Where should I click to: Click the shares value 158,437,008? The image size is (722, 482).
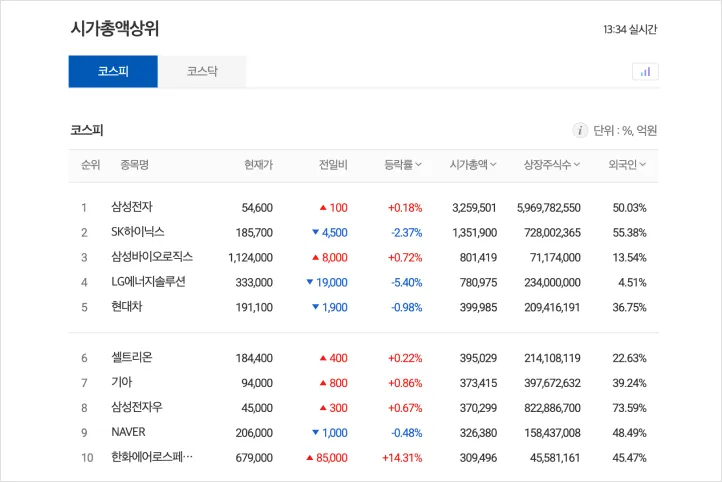[x=552, y=433]
